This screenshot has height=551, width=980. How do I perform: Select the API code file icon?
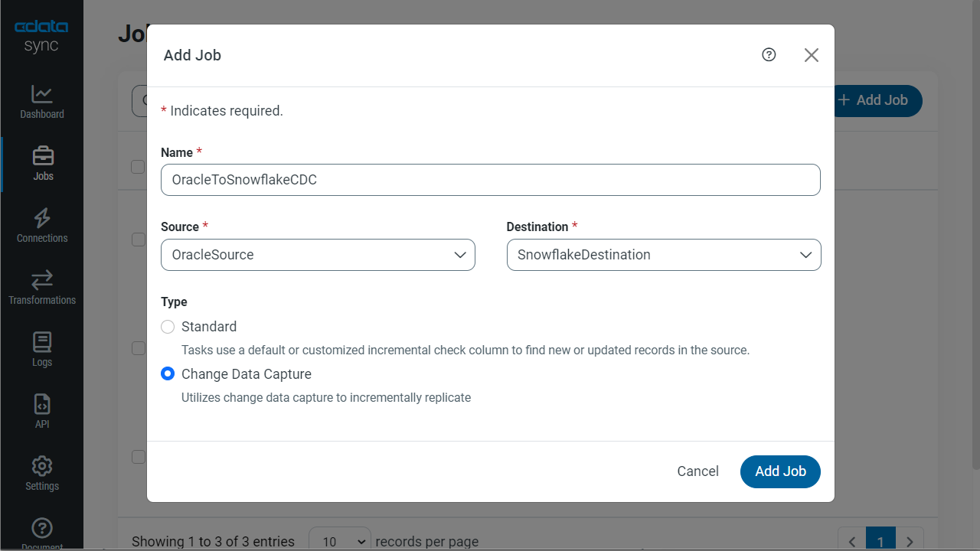[x=42, y=404]
